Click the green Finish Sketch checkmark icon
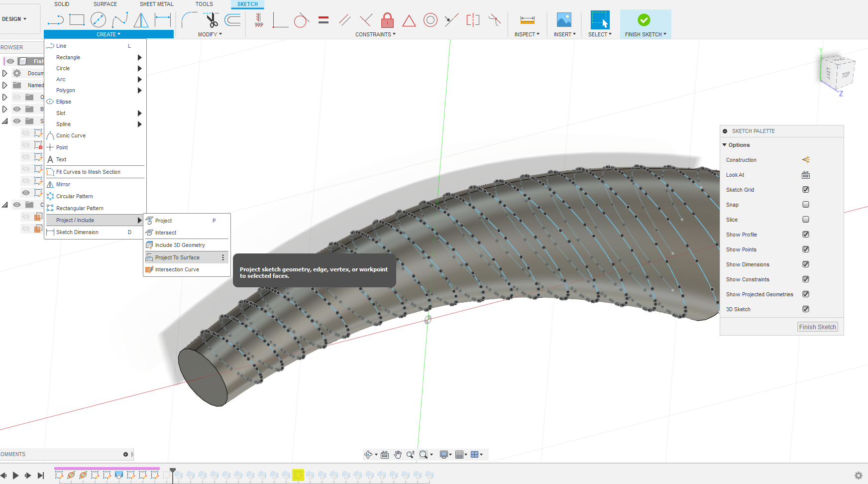Image resolution: width=868 pixels, height=484 pixels. pos(644,20)
